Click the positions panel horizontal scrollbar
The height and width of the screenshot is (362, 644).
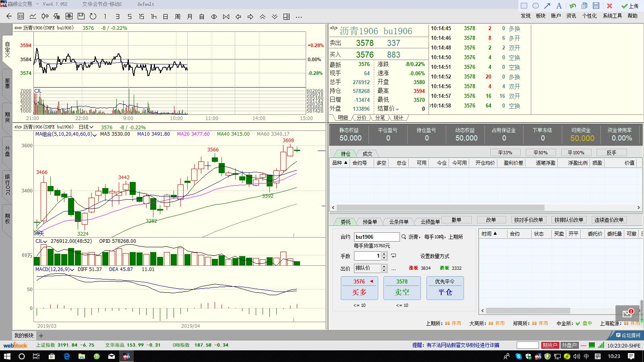pos(440,208)
